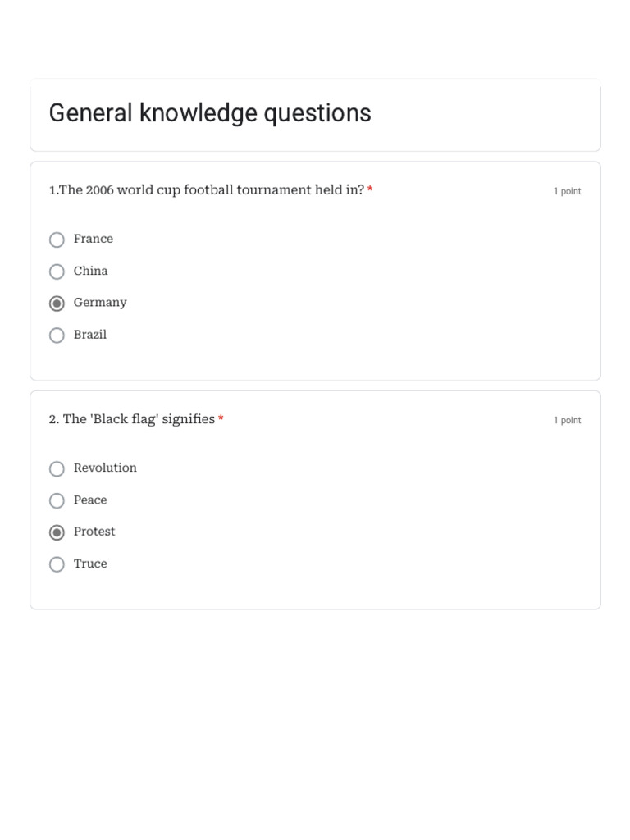Click the selected Protest radio button
The height and width of the screenshot is (840, 630).
tap(57, 532)
